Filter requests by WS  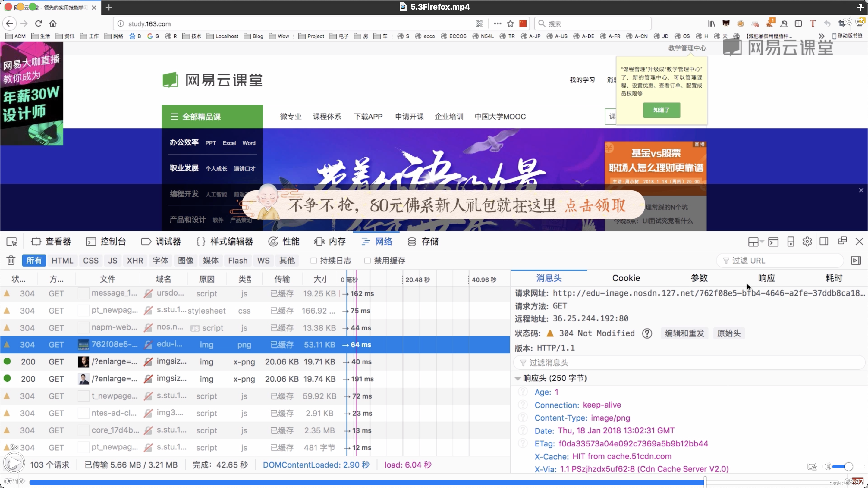263,260
